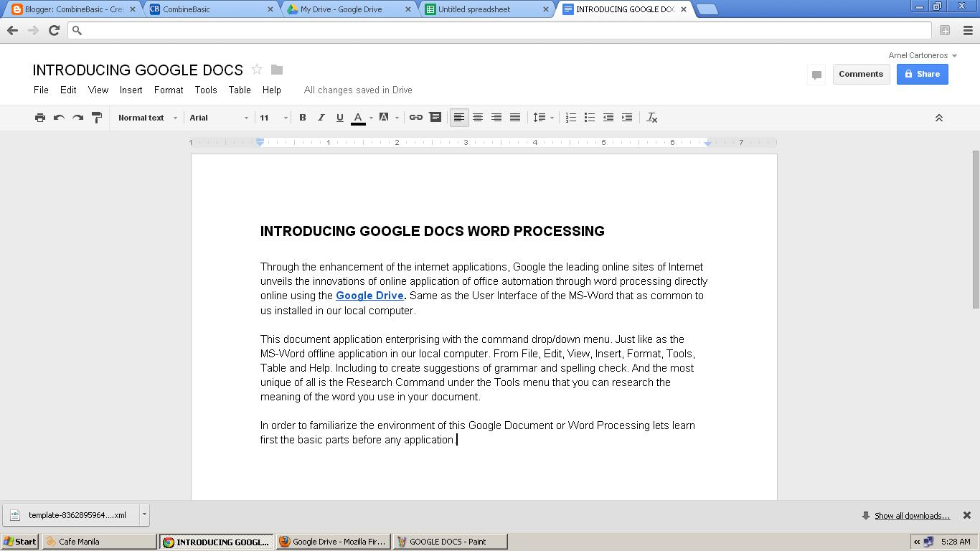Screen dimensions: 980x551
Task: Insert a link with the link icon
Action: click(416, 118)
